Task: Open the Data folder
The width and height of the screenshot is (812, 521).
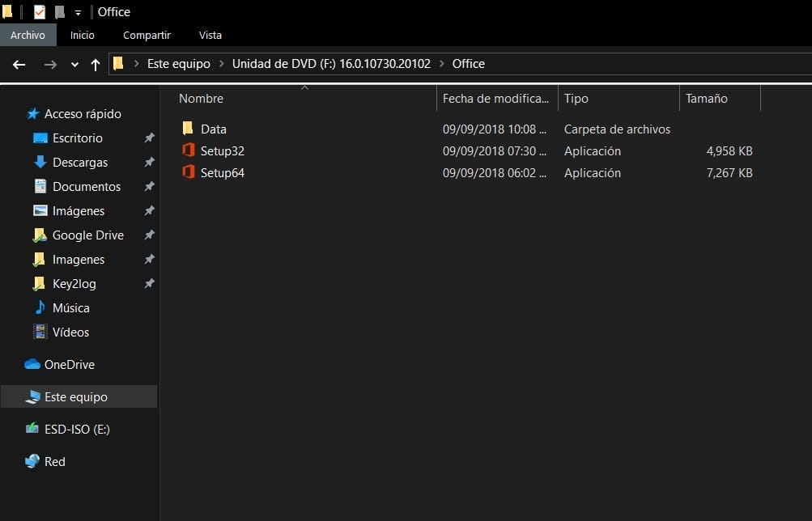Action: click(214, 129)
